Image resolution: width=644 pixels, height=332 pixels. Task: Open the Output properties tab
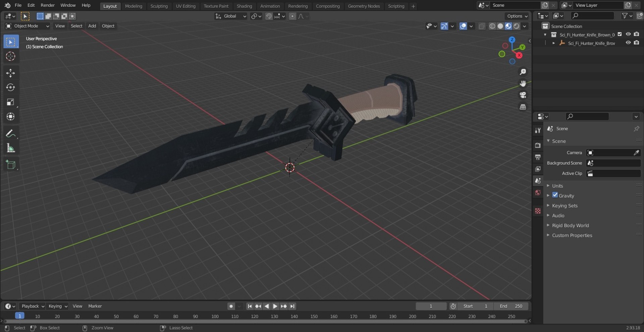tap(538, 157)
